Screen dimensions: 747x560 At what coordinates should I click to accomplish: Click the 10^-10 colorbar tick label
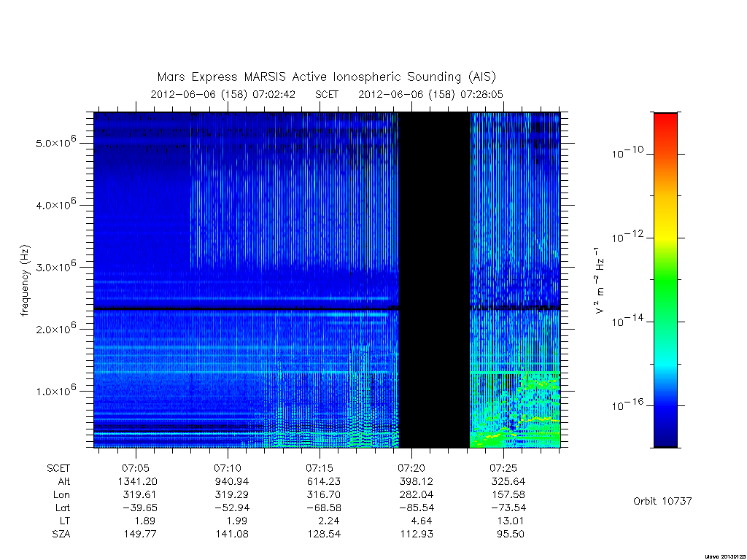627,152
